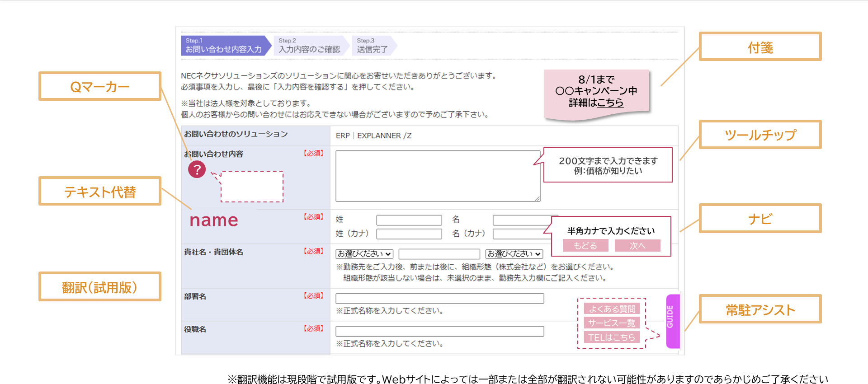Click the 貴社名・貴団体名 row label
This screenshot has height=384, width=868.
tap(213, 252)
